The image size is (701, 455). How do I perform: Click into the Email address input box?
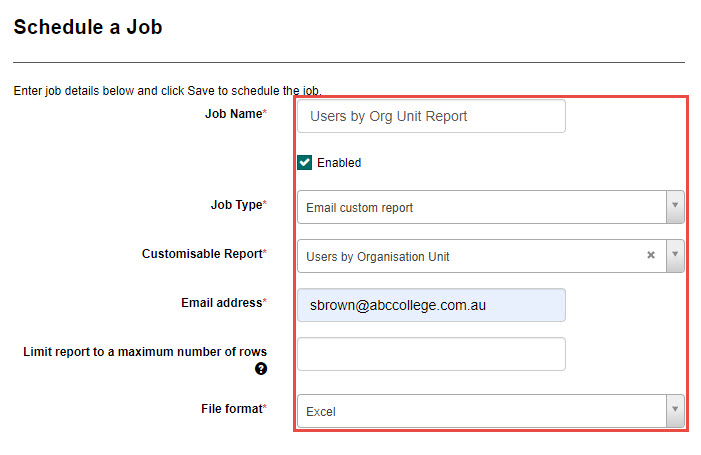431,305
